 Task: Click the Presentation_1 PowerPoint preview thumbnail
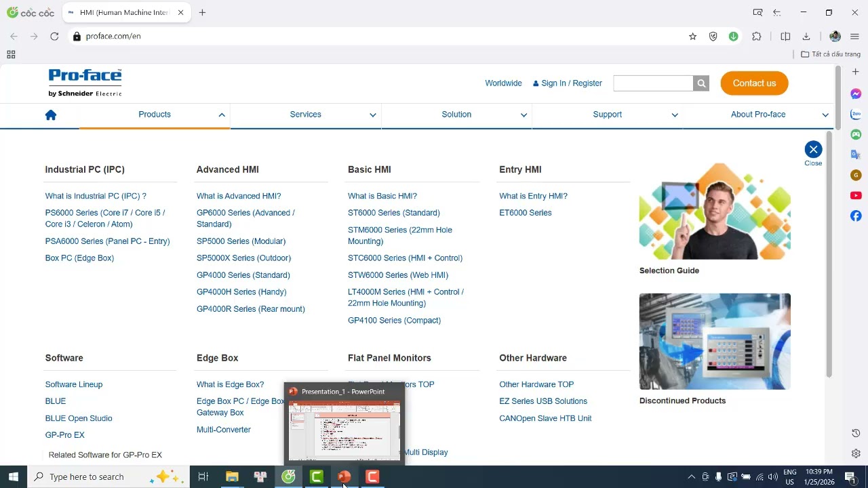pos(344,430)
